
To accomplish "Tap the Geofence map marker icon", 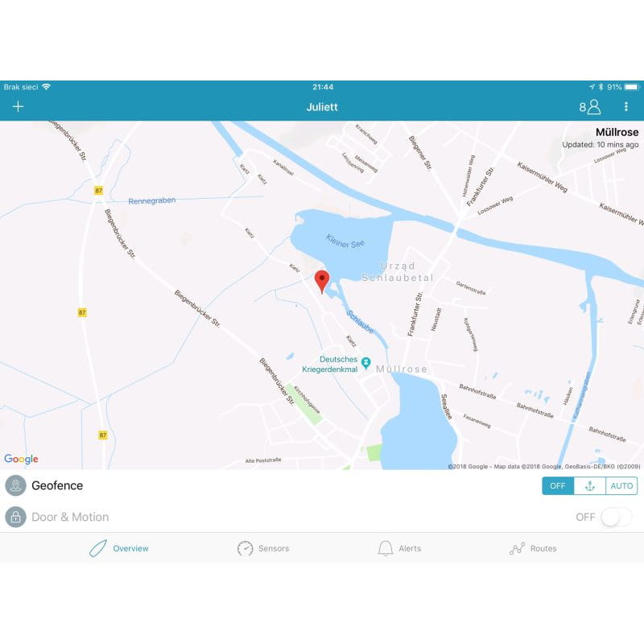I will 15,485.
